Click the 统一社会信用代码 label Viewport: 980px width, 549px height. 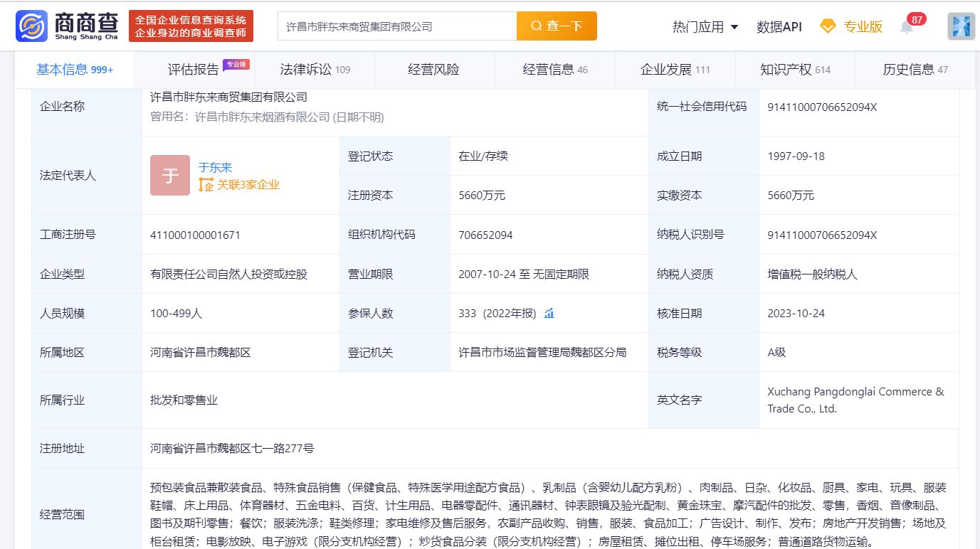pyautogui.click(x=702, y=106)
